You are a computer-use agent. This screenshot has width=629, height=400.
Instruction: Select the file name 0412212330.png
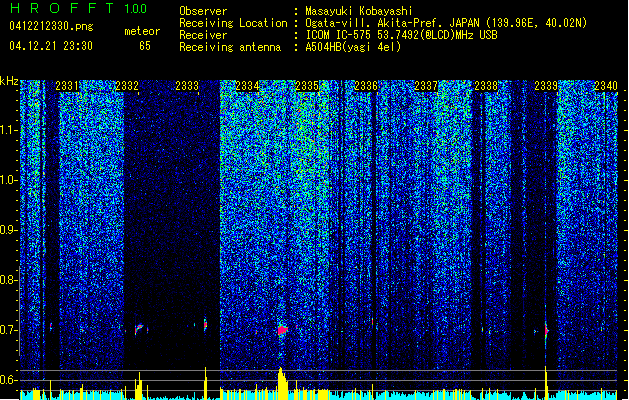click(x=51, y=27)
